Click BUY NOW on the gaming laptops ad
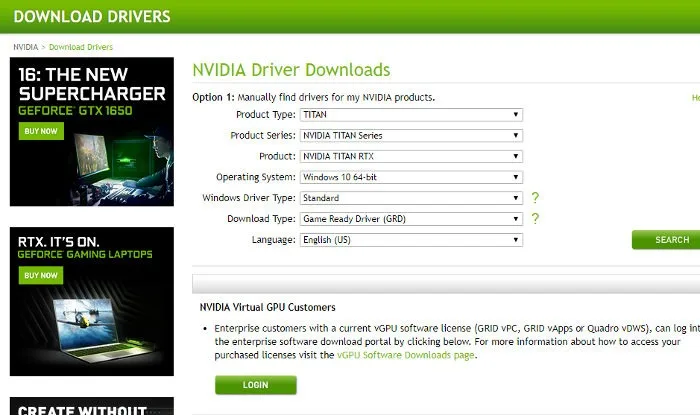 pos(41,275)
